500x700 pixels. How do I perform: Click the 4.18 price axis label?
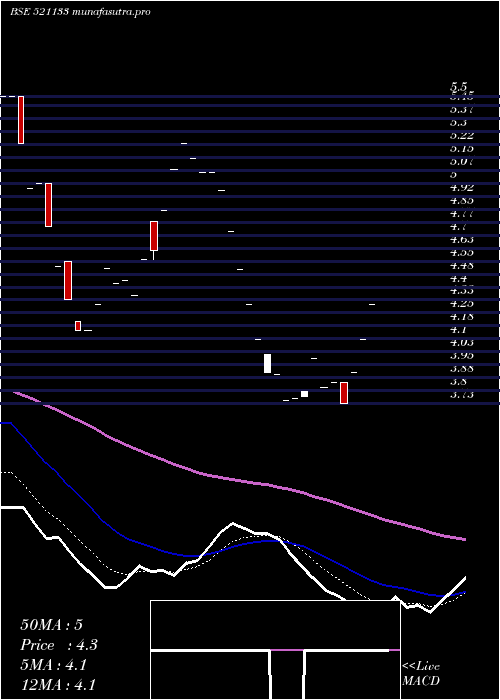462,317
